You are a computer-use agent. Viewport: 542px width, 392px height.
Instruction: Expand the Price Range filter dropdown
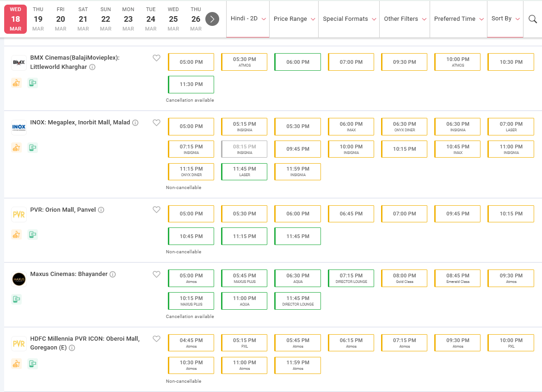(294, 19)
